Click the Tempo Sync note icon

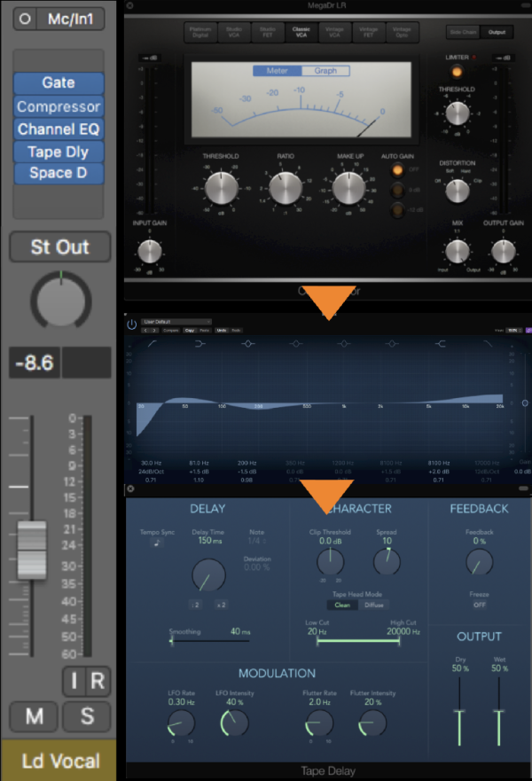click(x=157, y=543)
